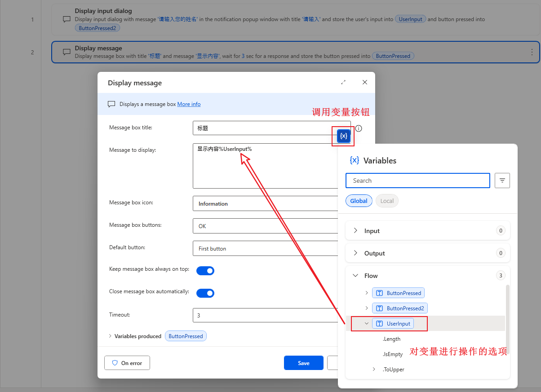Click the Save button
The height and width of the screenshot is (392, 541).
coord(304,363)
